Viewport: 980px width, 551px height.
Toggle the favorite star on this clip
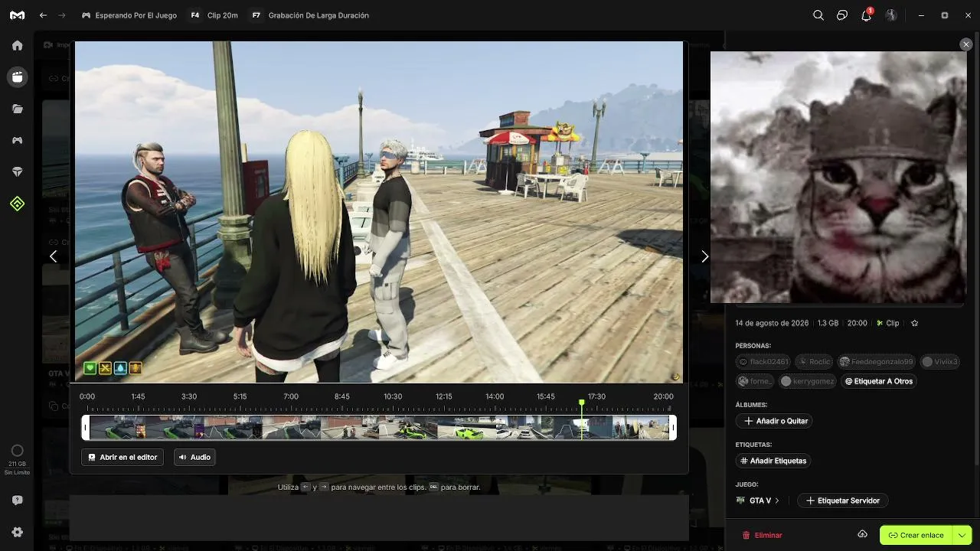914,323
